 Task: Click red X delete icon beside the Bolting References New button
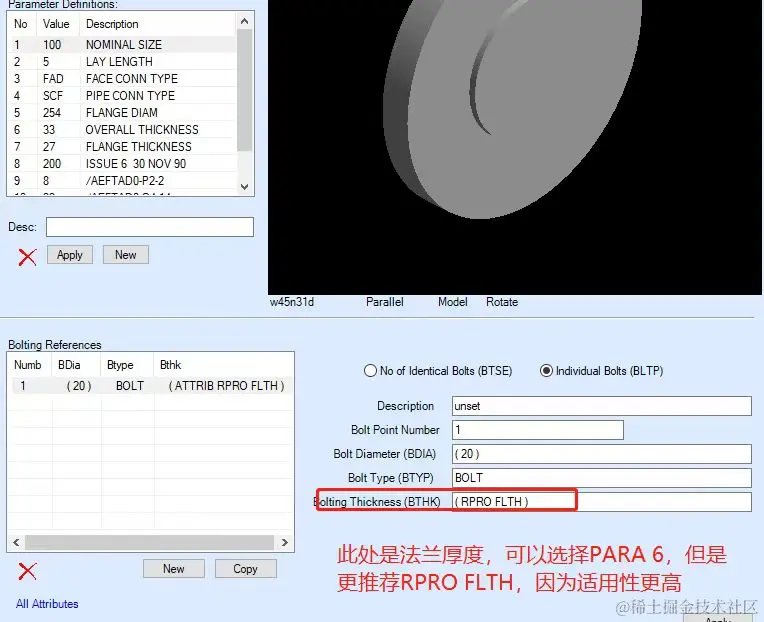pos(27,571)
